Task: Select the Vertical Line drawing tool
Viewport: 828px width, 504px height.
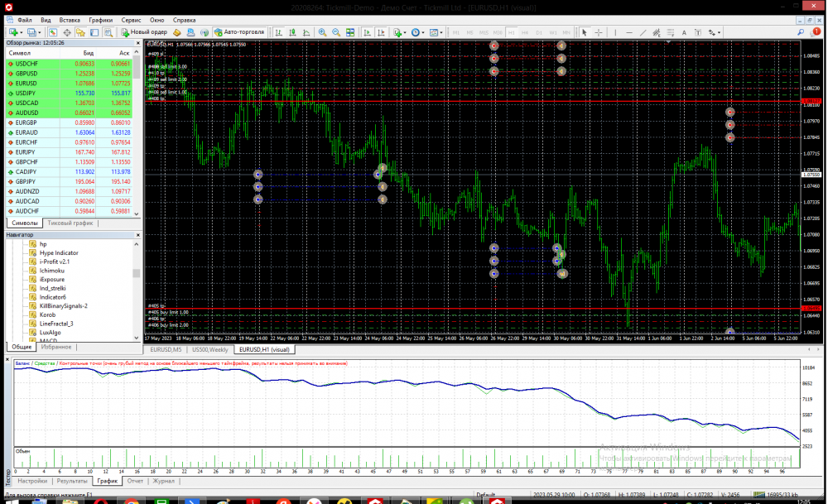Action: (x=615, y=32)
